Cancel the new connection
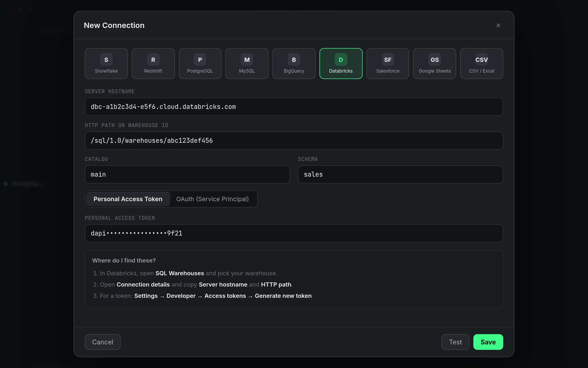The height and width of the screenshot is (368, 588). click(x=102, y=342)
